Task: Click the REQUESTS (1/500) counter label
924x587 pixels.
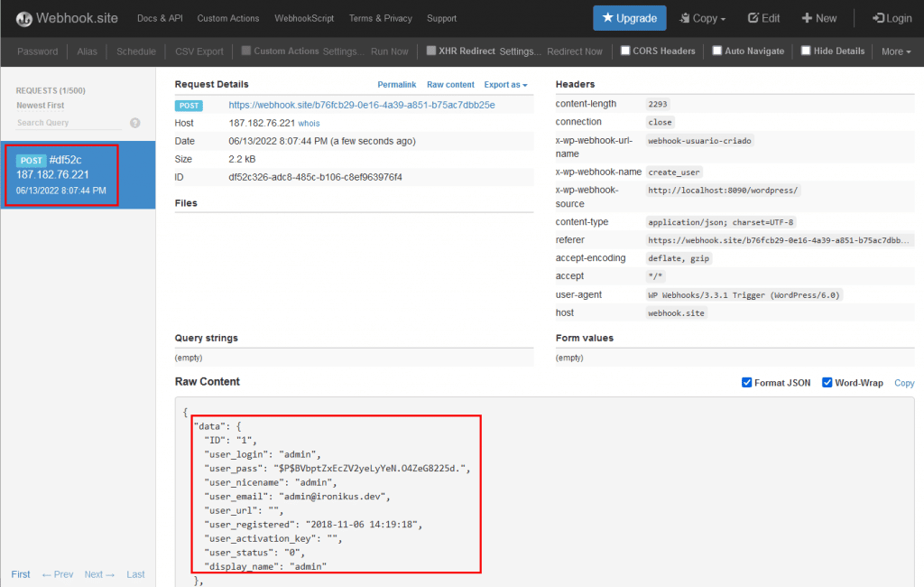Action: click(51, 90)
